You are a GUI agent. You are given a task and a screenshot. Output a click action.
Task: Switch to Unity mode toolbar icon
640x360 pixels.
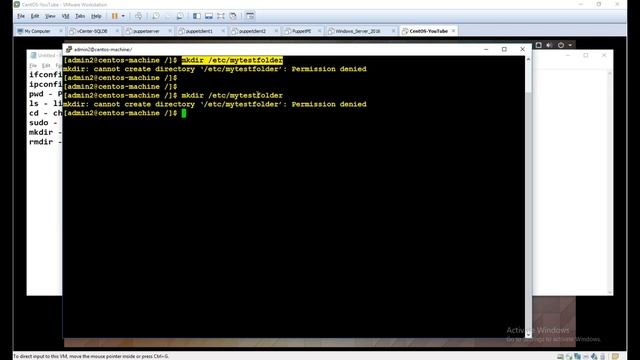point(233,16)
